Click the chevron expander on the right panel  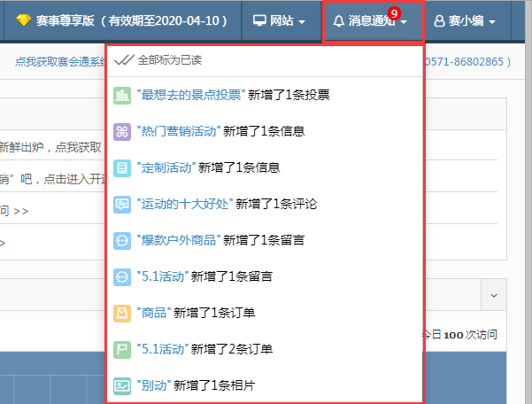[x=494, y=294]
